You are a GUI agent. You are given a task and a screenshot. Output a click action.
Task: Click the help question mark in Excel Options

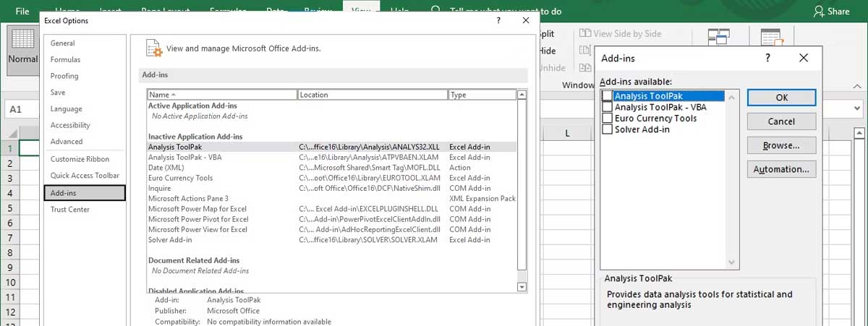point(499,21)
